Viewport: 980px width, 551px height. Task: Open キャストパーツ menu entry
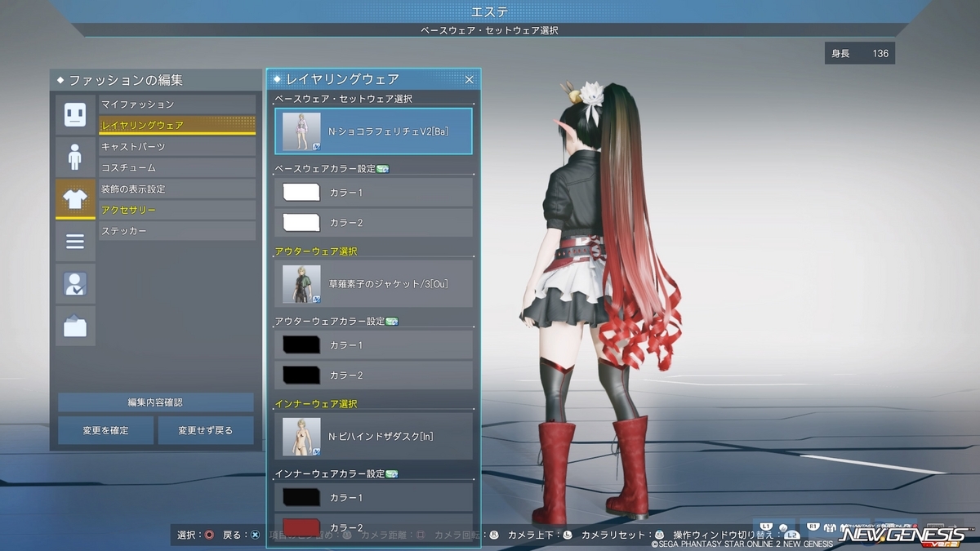coord(177,146)
